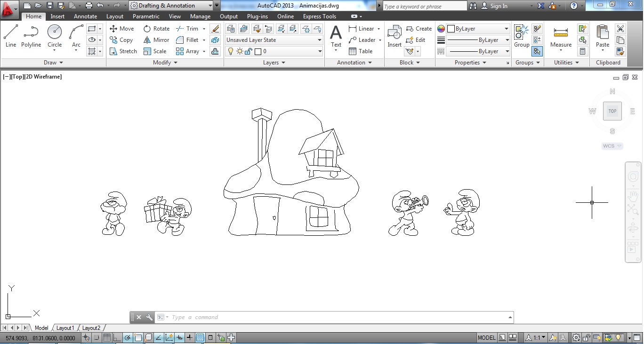This screenshot has height=344, width=644.
Task: Click the multiline Text tool
Action: click(x=336, y=37)
